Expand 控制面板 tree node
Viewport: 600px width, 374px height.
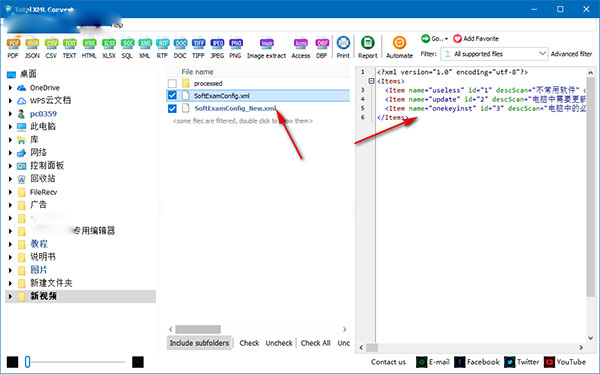(10, 166)
